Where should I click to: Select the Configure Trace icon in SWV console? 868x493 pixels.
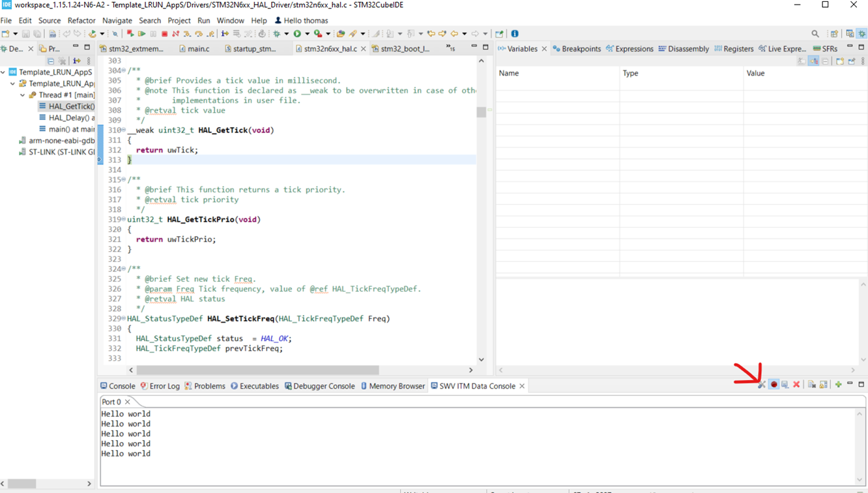[762, 385]
